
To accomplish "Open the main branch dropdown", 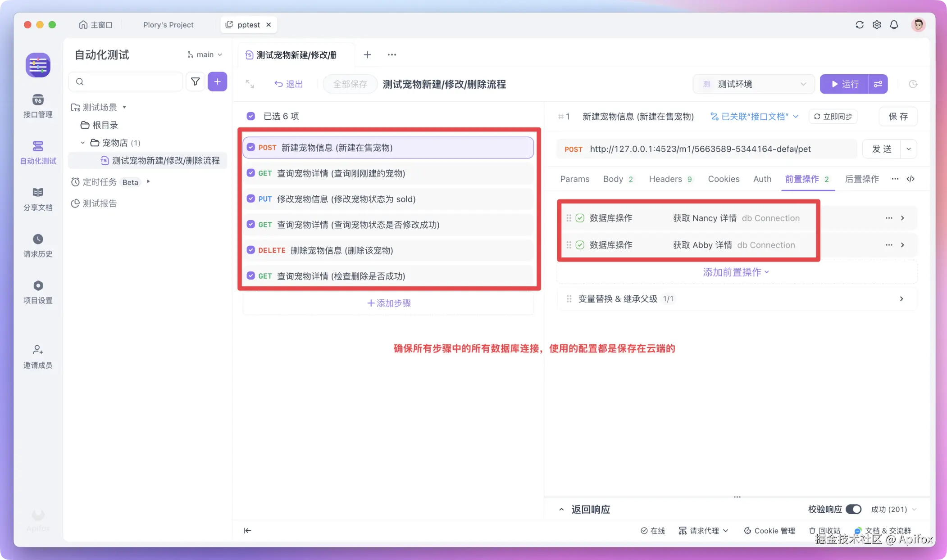I will 205,54.
